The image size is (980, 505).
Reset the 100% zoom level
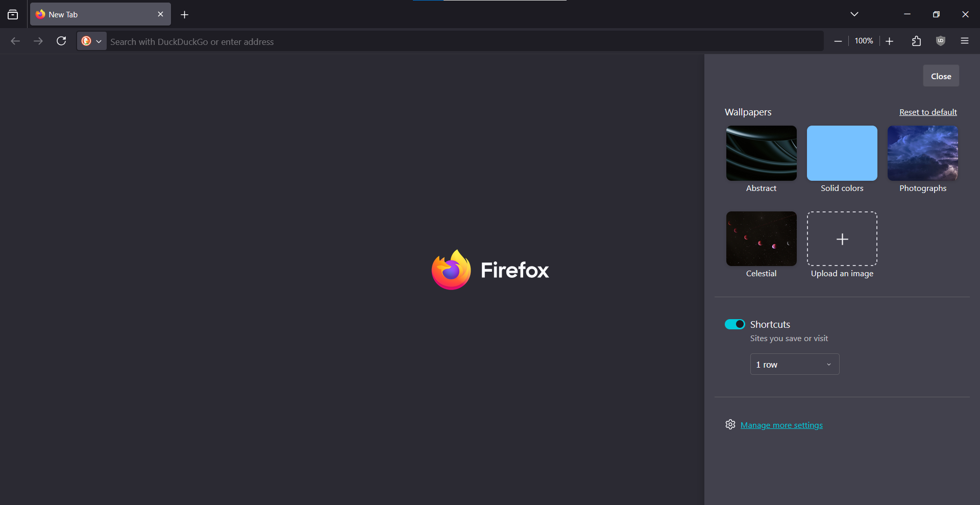(864, 41)
